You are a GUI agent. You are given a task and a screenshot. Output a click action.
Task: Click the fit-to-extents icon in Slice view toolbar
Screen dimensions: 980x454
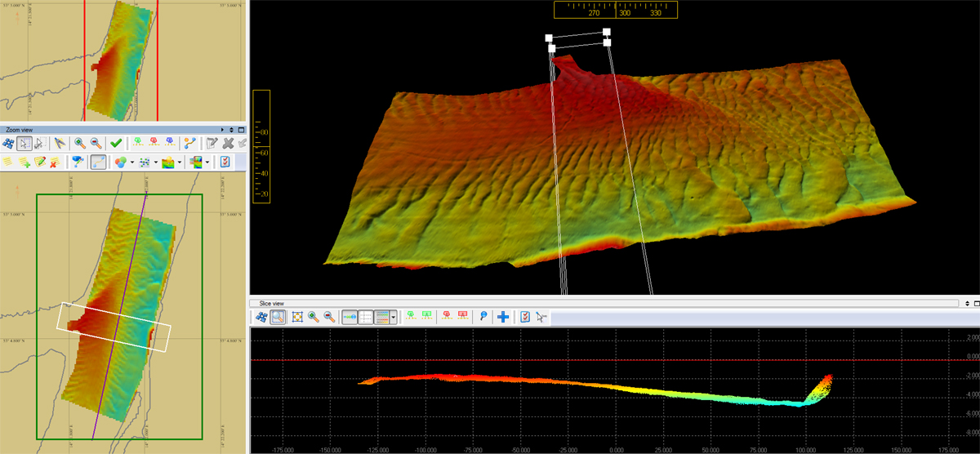[297, 317]
